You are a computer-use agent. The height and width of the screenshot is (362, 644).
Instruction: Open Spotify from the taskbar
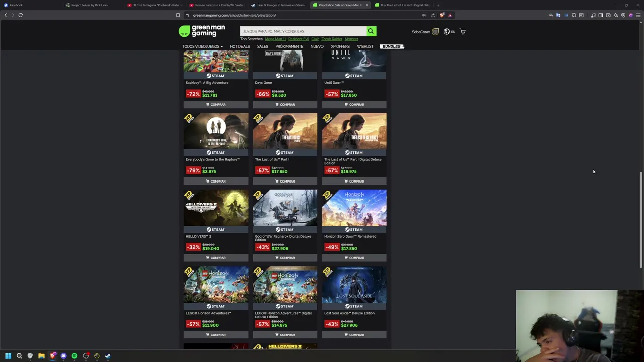click(74, 356)
